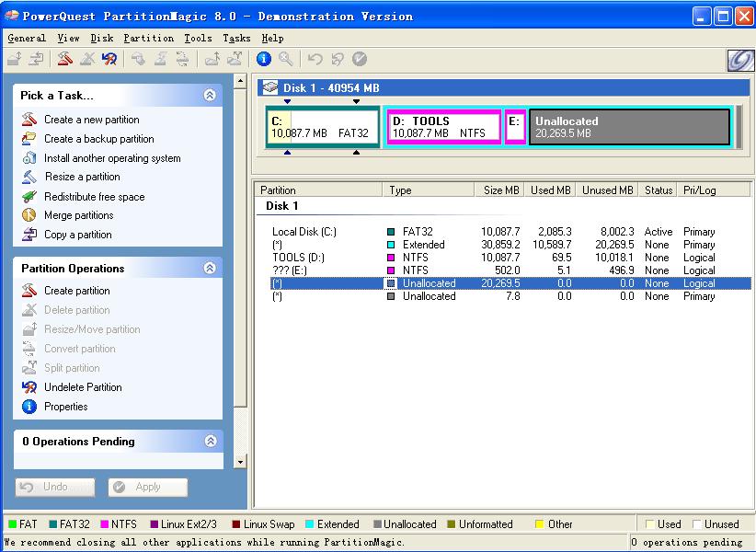
Task: Click the Undelete partition toolbar icon
Action: (x=109, y=59)
